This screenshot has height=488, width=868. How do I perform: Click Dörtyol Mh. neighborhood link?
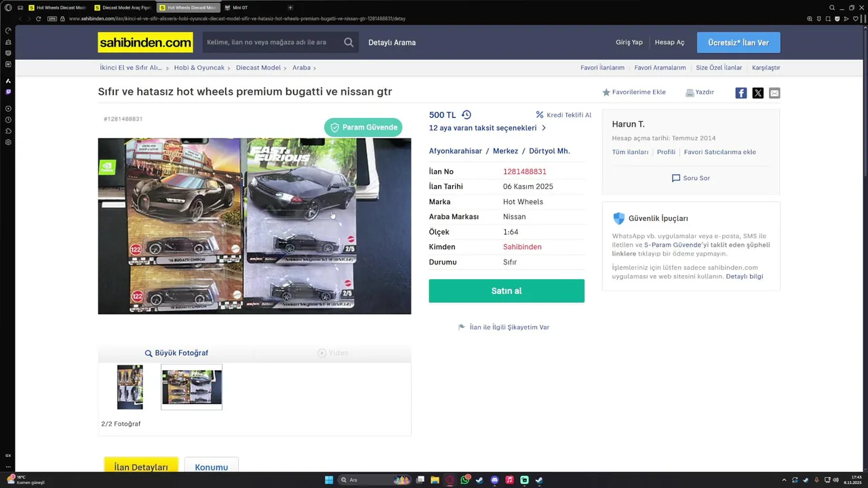click(549, 151)
